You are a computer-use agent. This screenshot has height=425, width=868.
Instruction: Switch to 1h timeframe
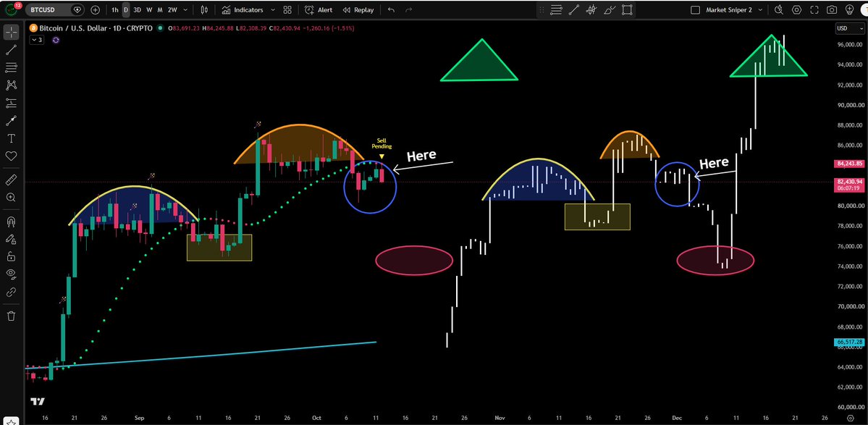[114, 10]
